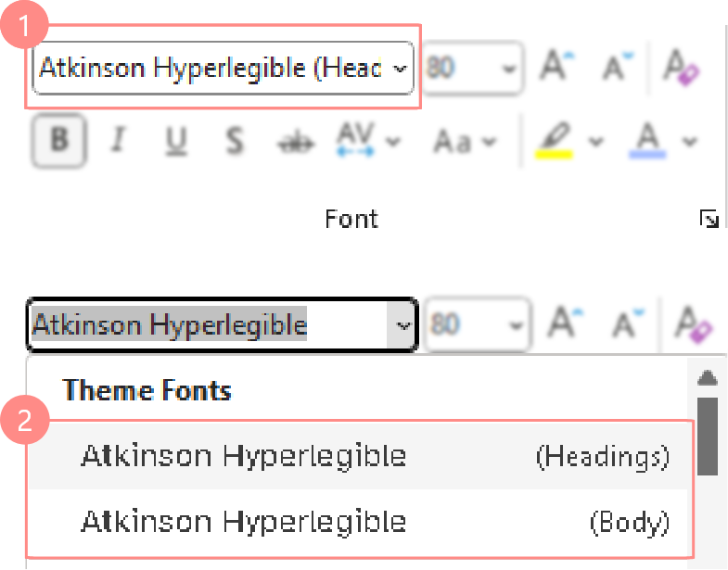Open the highlight color dropdown arrow
Screen dimensions: 728x570
(x=595, y=141)
